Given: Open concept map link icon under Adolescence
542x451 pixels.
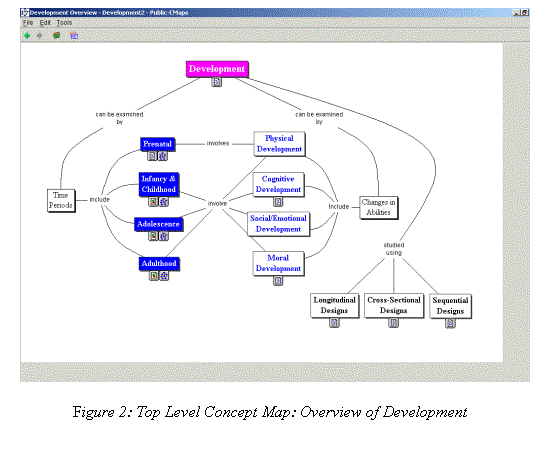Looking at the screenshot, I should [164, 236].
